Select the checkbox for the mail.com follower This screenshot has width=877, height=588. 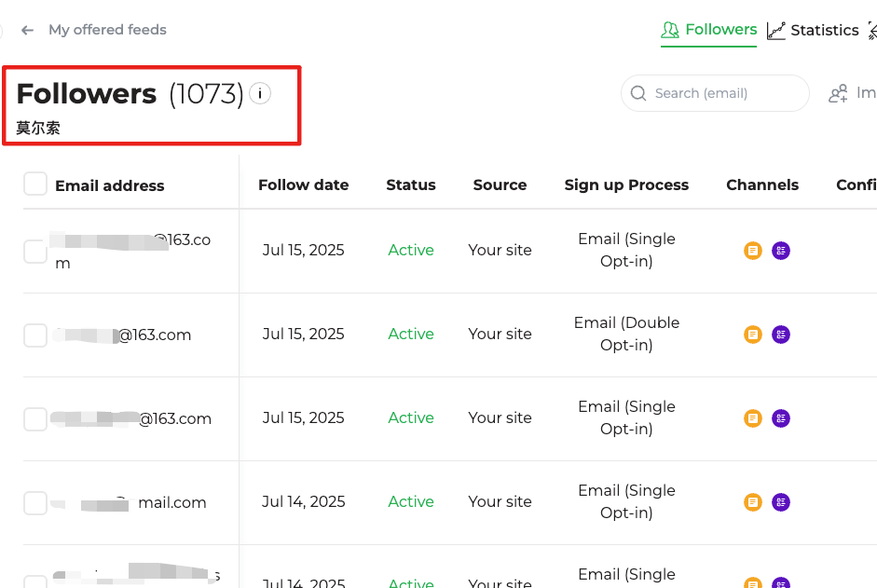[x=35, y=503]
